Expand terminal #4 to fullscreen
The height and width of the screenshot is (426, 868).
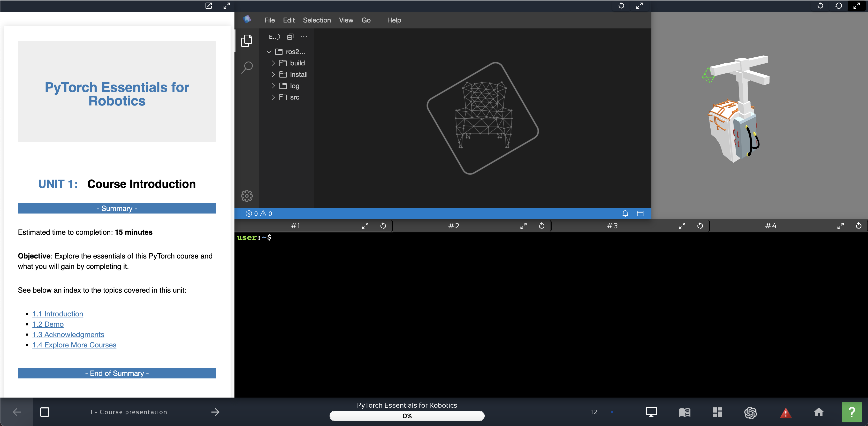pyautogui.click(x=840, y=226)
